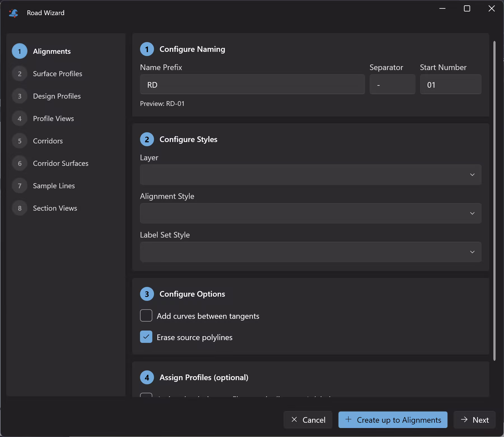Click step 3 circle icon for Design Profiles
The height and width of the screenshot is (437, 504).
pos(20,96)
